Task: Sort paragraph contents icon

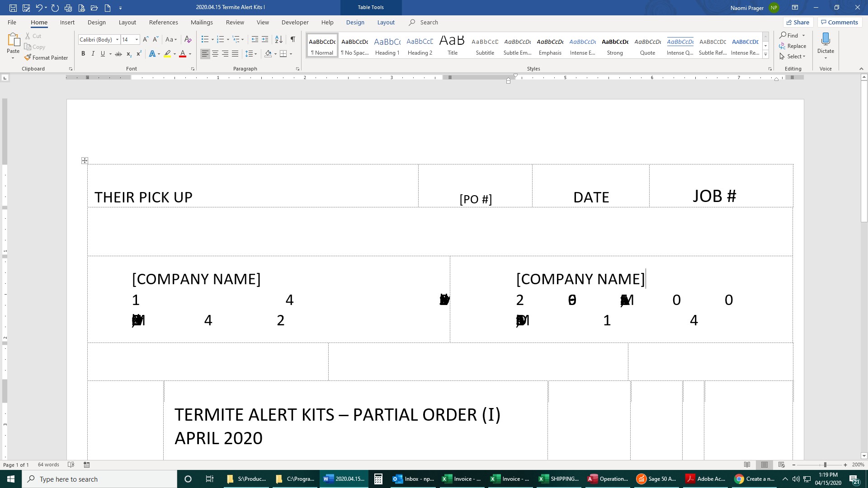Action: pyautogui.click(x=279, y=40)
